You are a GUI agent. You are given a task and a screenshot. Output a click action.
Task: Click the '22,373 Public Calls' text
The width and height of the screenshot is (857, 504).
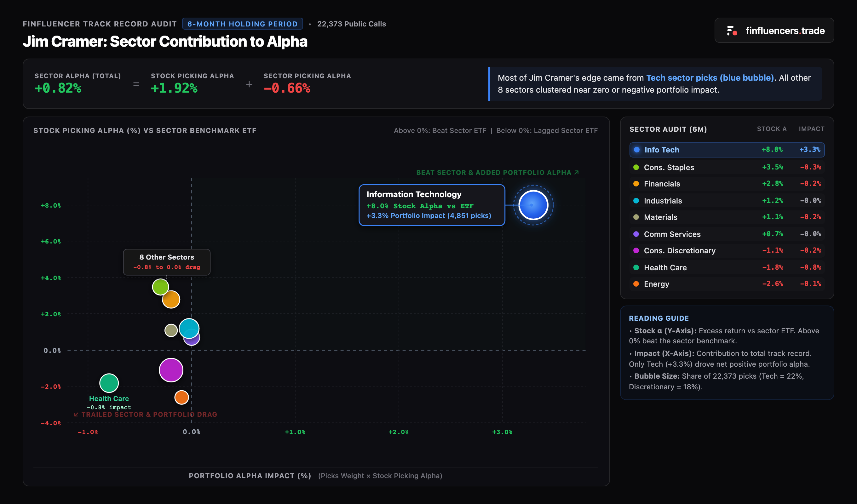click(351, 24)
